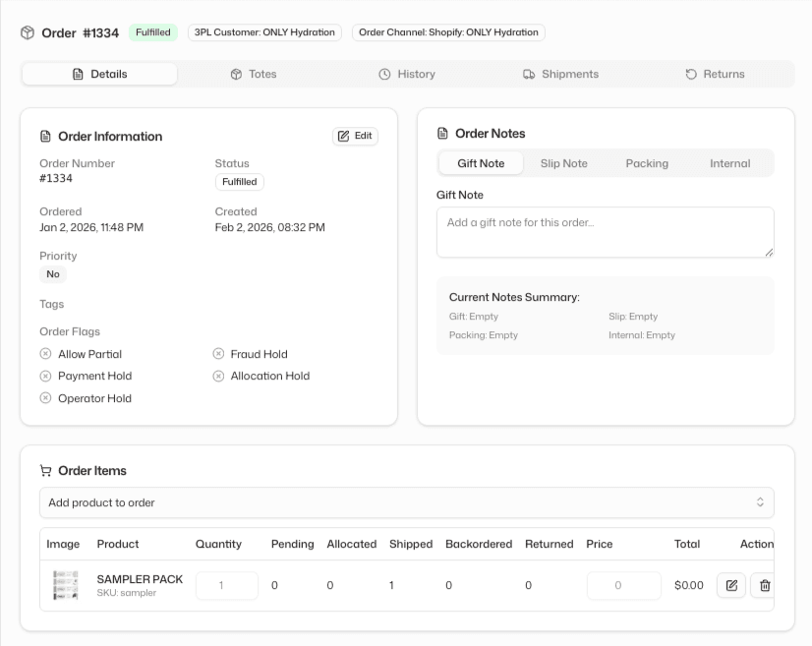Click the Operator Hold flag icon
The width and height of the screenshot is (812, 646).
point(45,398)
